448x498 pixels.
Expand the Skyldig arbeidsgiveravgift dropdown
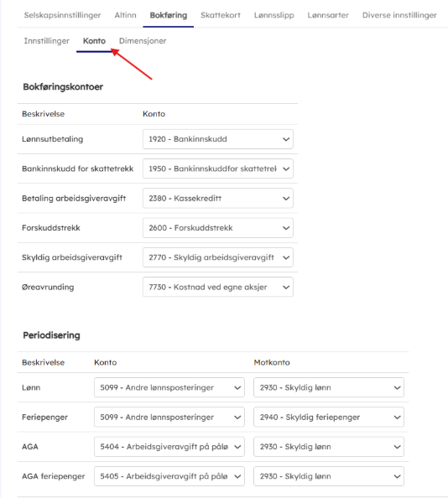[218, 257]
